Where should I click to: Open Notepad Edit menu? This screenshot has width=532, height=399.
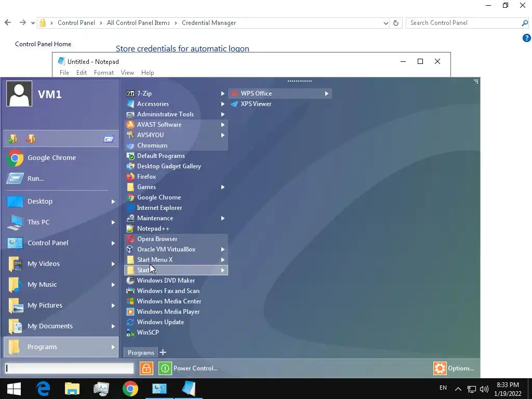(x=82, y=73)
